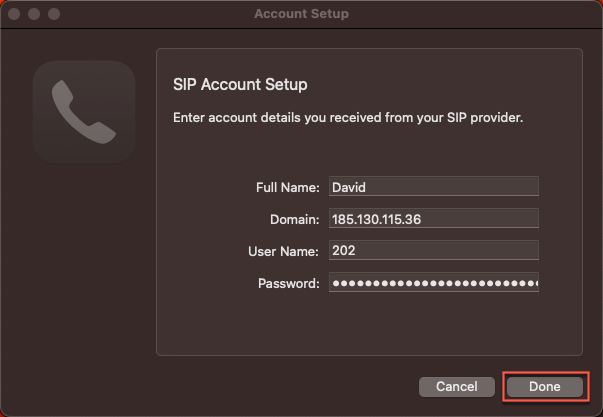Click the SIP provider instruction text
This screenshot has width=603, height=417.
pyautogui.click(x=348, y=117)
